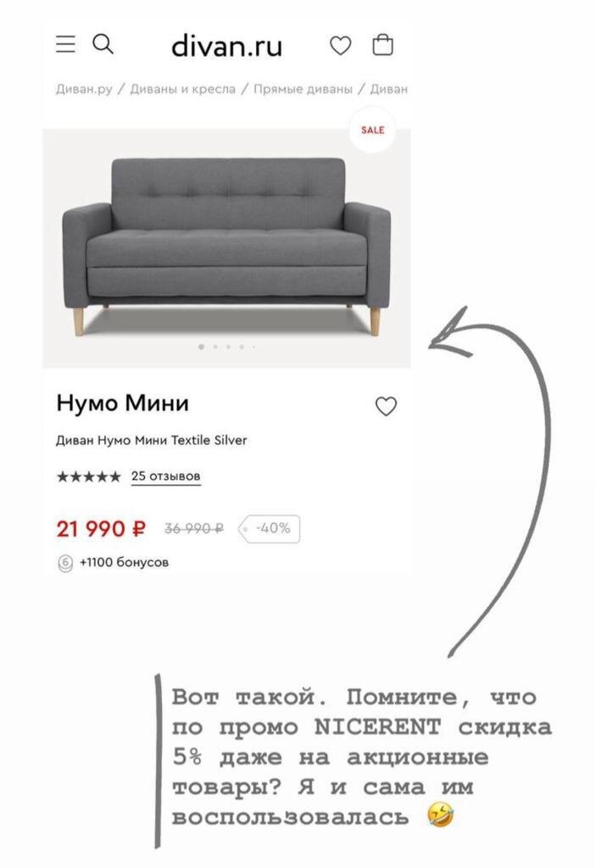
Task: Select the second carousel dot
Action: coord(216,345)
